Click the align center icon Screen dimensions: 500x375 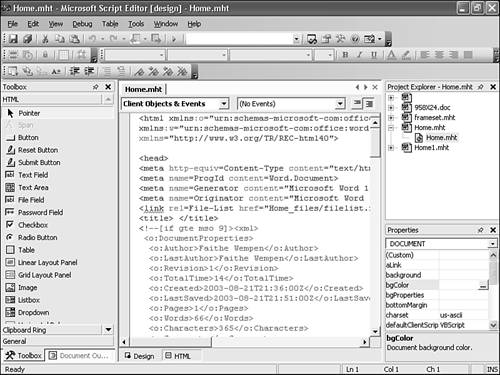click(439, 55)
